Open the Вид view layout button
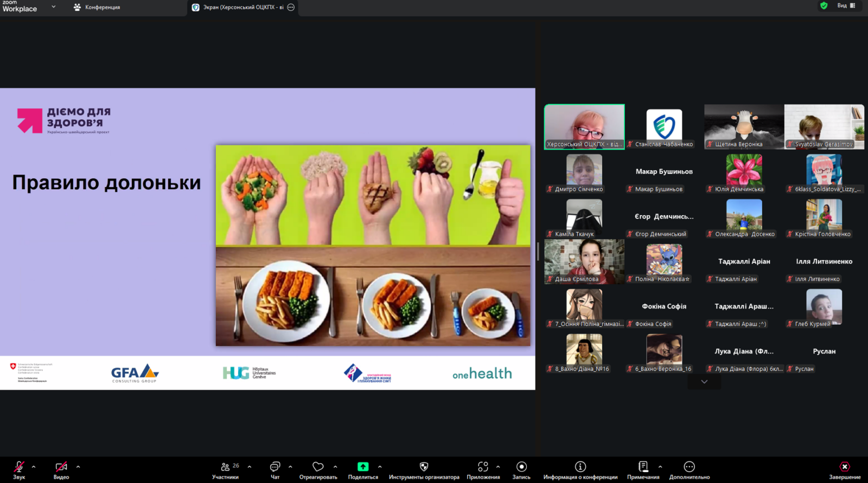This screenshot has width=868, height=483. (x=846, y=5)
